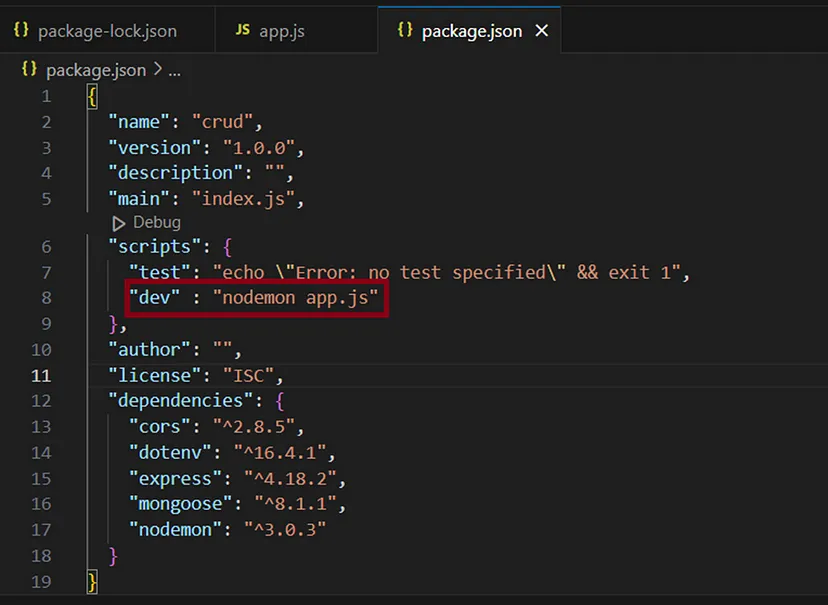Click line number 1 in the gutter
This screenshot has width=828, height=605.
click(x=46, y=96)
